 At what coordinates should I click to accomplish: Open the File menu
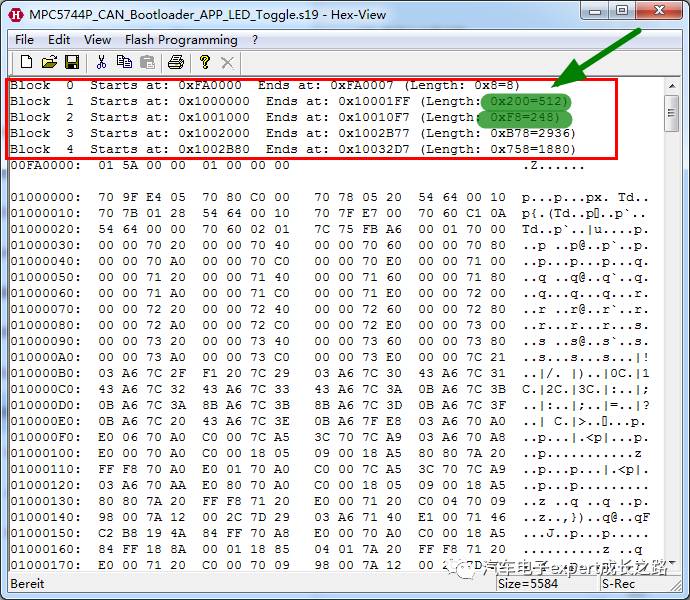(24, 40)
